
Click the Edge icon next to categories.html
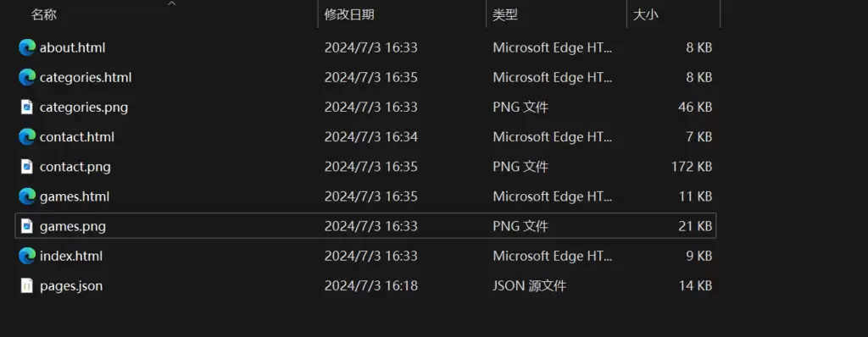[x=26, y=77]
